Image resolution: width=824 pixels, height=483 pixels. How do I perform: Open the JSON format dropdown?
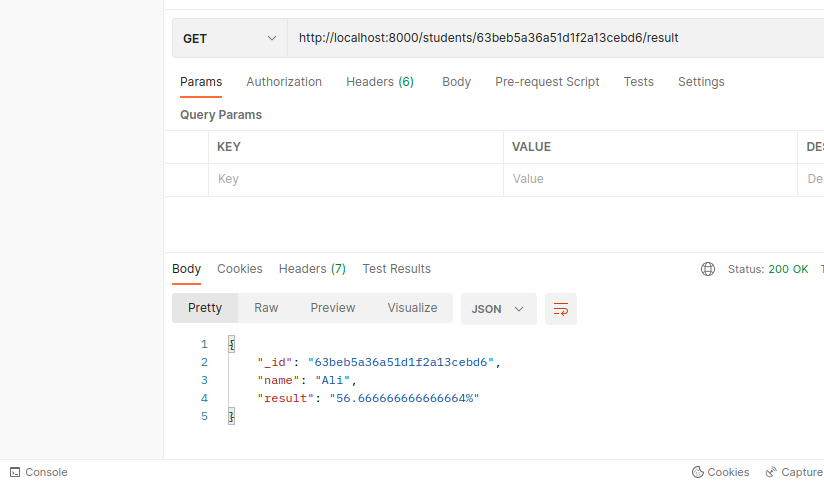click(x=498, y=309)
